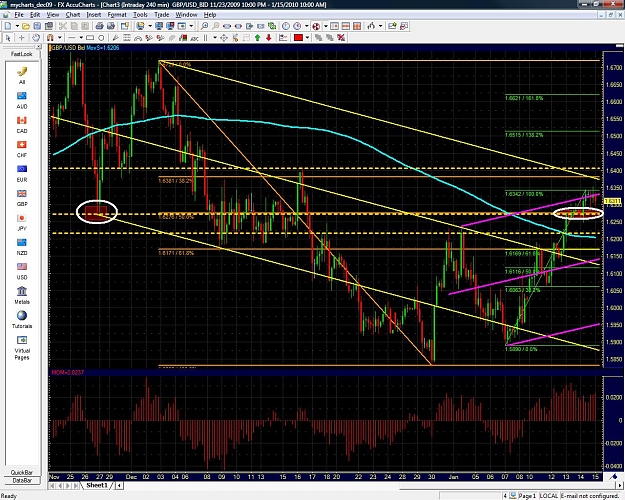Open the Chart menu
The height and width of the screenshot is (500, 625).
coord(73,15)
